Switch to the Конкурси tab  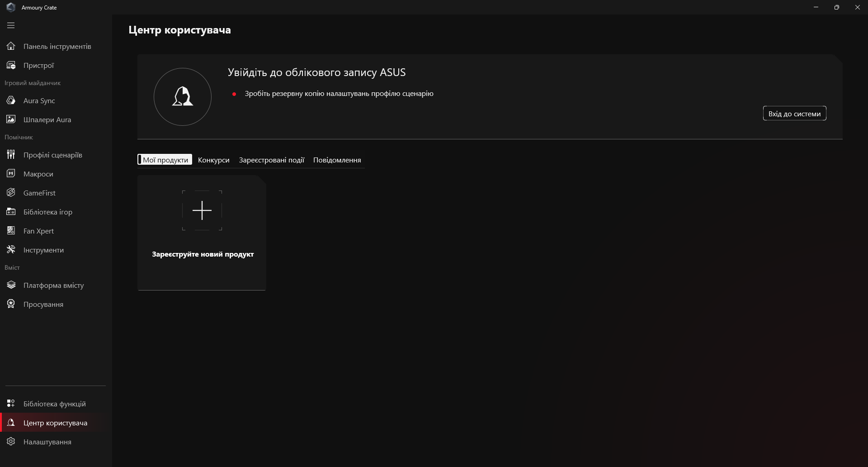213,160
